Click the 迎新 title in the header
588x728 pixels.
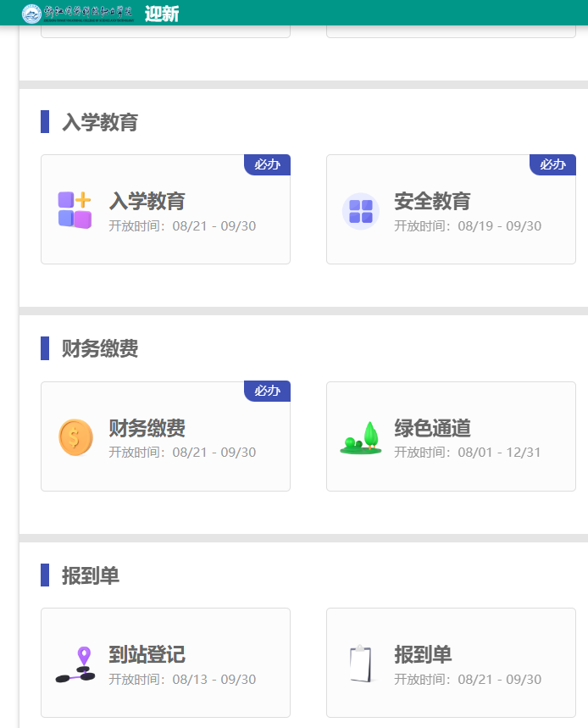click(162, 14)
